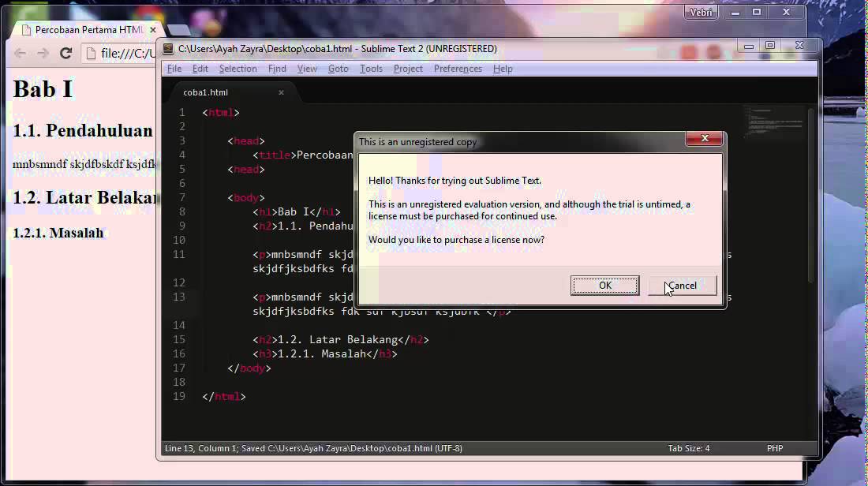Click line number 1 in the gutter
Screen dimensions: 868x486
181,112
